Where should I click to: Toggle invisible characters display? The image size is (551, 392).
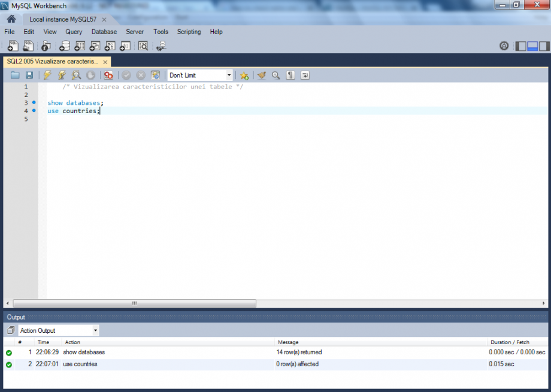coord(290,75)
